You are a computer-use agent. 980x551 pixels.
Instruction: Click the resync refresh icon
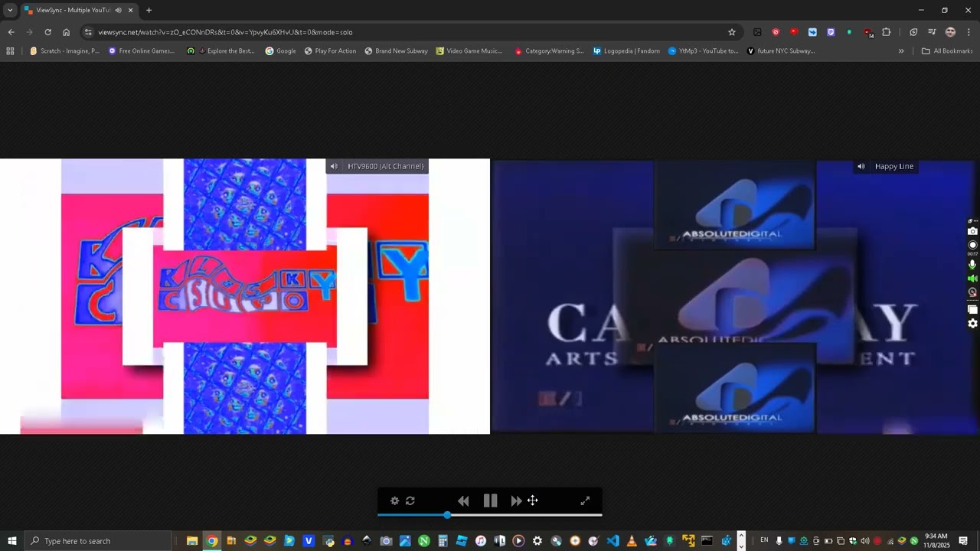point(410,500)
